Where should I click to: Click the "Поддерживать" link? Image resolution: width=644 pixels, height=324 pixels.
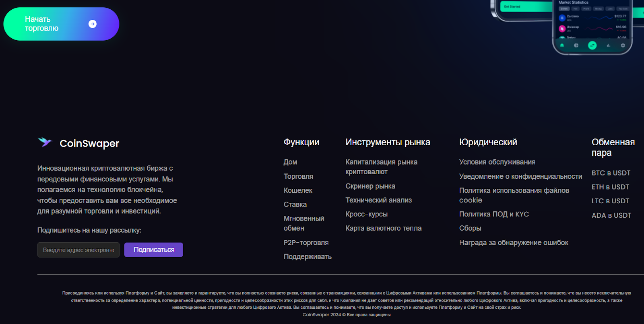tap(308, 257)
